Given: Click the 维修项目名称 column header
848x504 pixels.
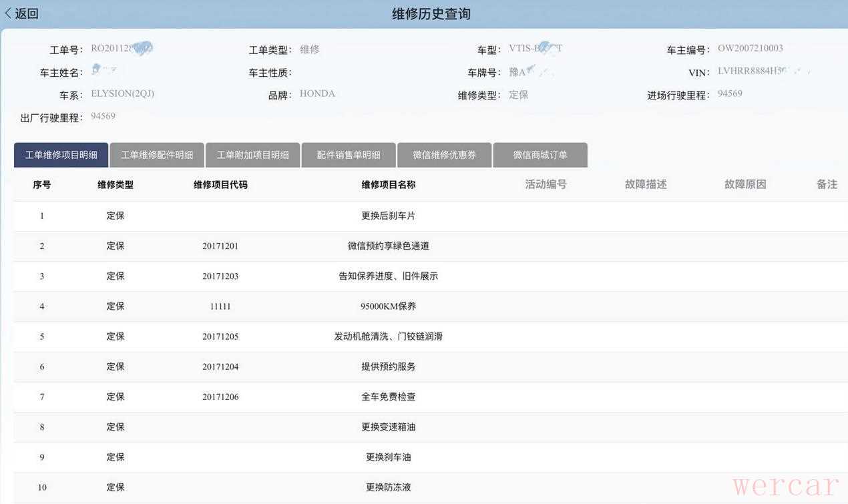Looking at the screenshot, I should click(x=389, y=185).
